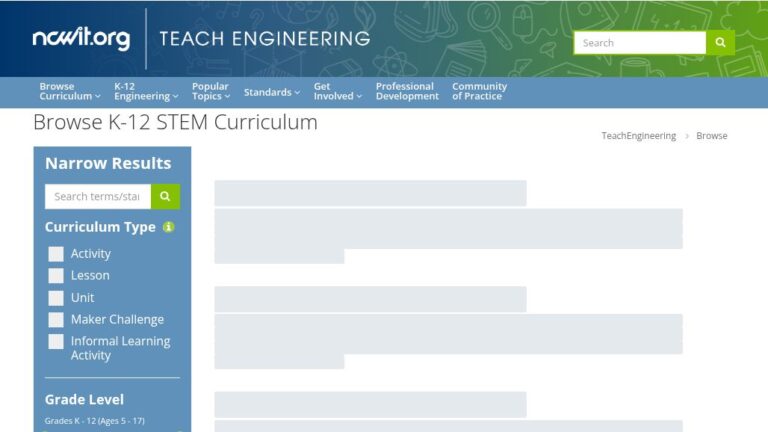
Task: Click the ncwit.org logo
Action: coord(81,38)
